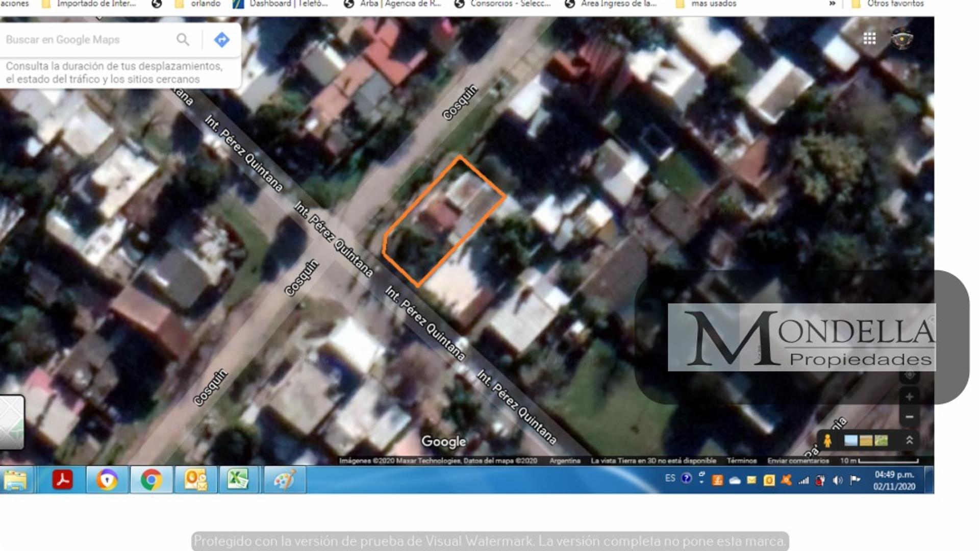980x551 pixels.
Task: Switch keyboard language with the ES indicator
Action: click(670, 479)
